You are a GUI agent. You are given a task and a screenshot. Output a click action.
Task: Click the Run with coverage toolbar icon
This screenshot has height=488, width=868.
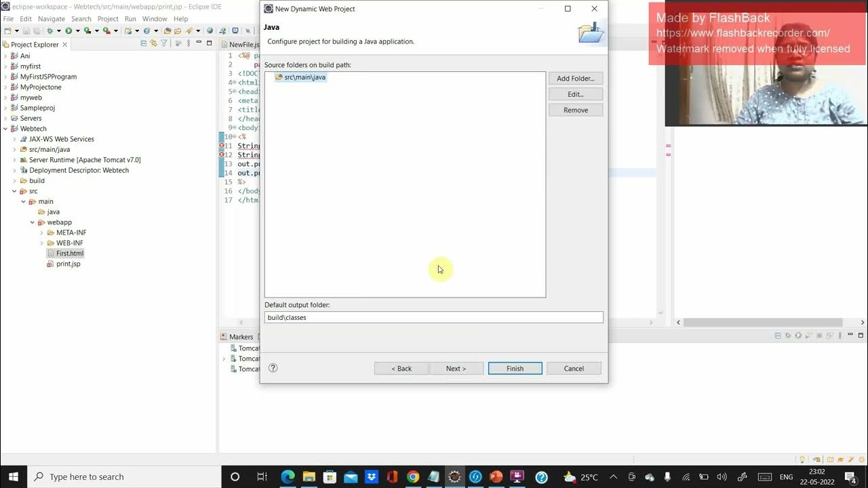87,31
